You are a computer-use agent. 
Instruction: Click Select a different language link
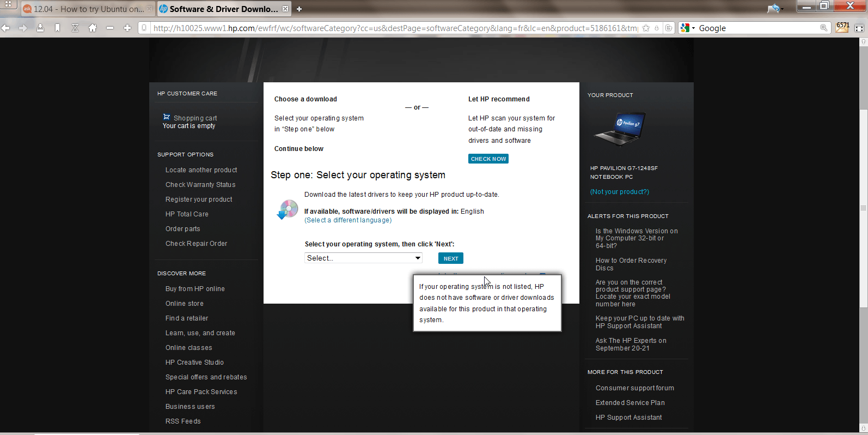(348, 220)
